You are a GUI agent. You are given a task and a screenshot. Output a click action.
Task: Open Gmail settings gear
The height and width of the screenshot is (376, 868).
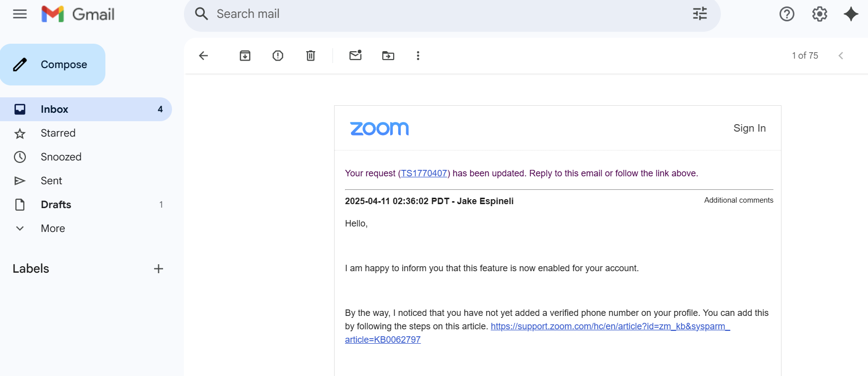click(820, 14)
